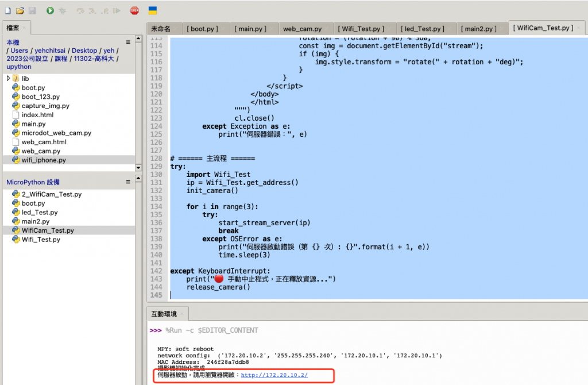Click the Step into toolbar icon

coord(92,11)
